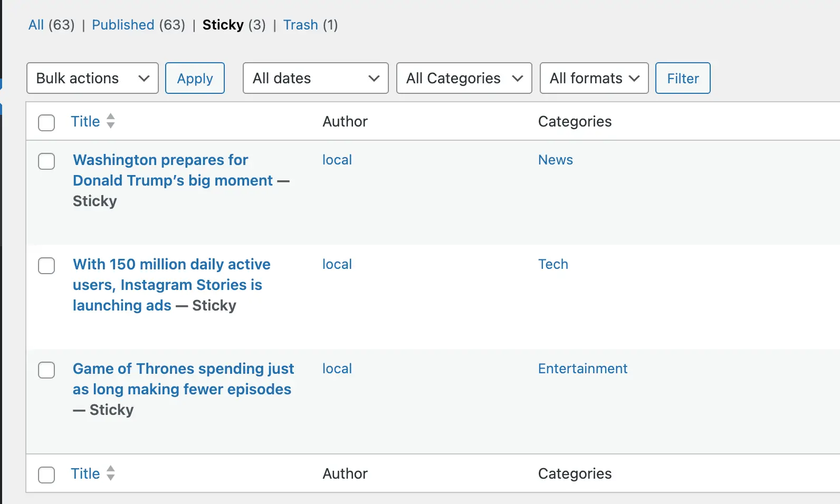Image resolution: width=840 pixels, height=504 pixels.
Task: Show the Published posts view
Action: (x=123, y=25)
